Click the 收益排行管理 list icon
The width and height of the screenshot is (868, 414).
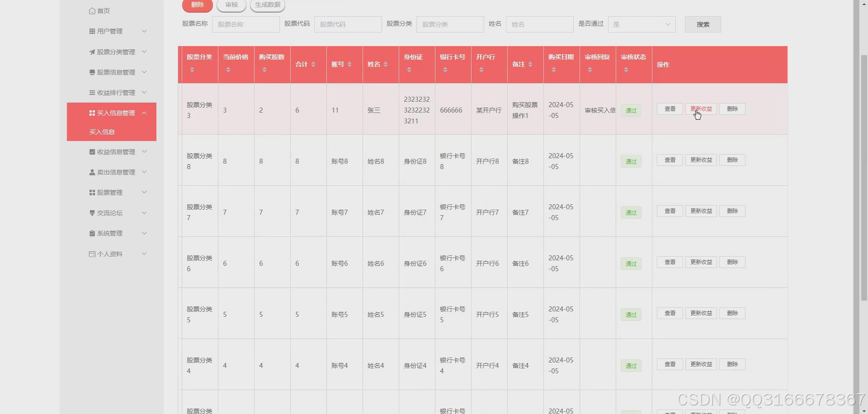[92, 93]
